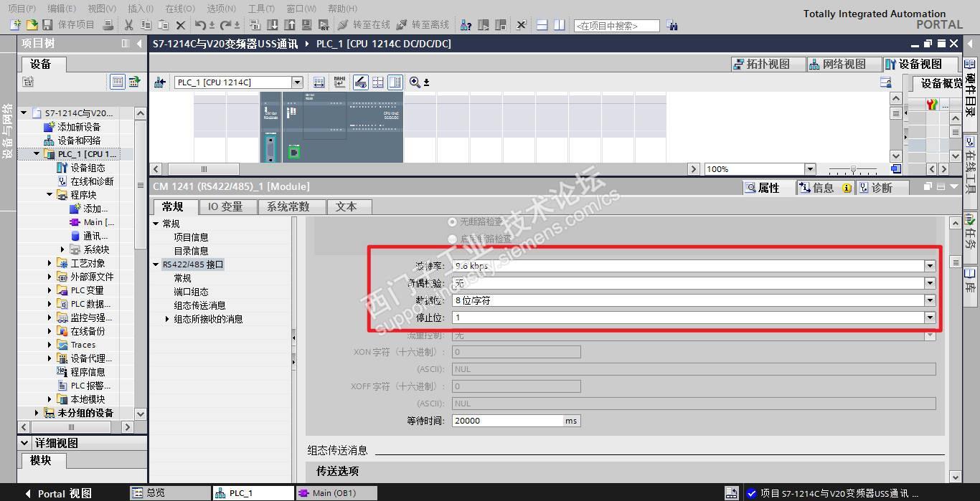This screenshot has width=980, height=501.
Task: Open the 工具(T) menu
Action: [x=260, y=9]
